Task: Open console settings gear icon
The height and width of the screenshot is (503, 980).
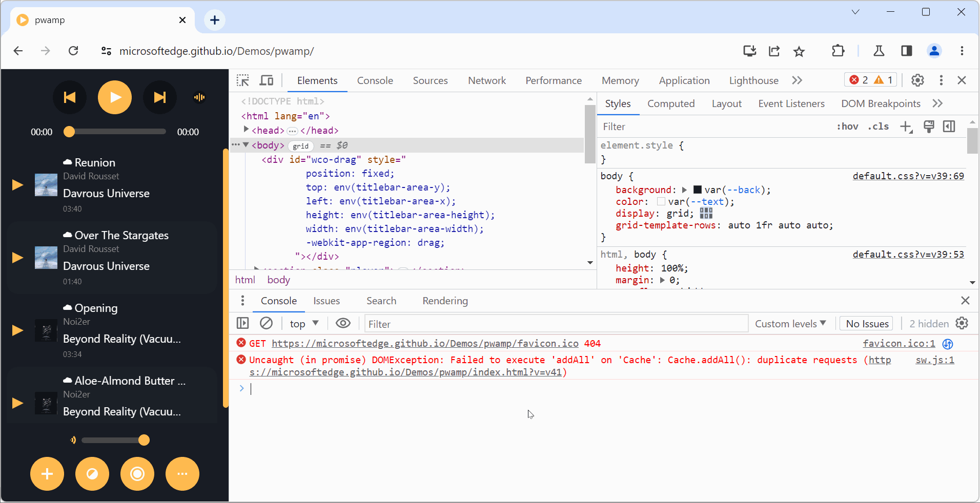Action: (962, 323)
